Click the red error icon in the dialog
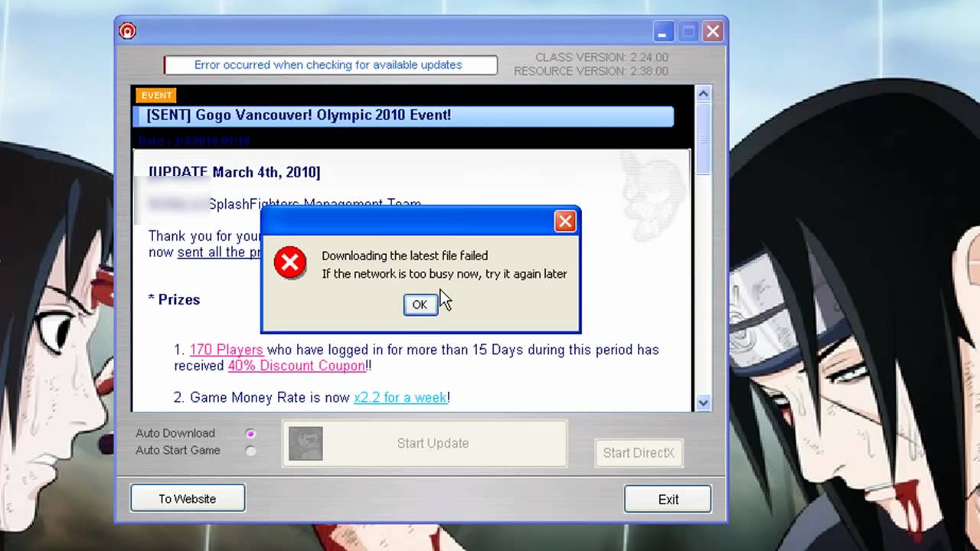The height and width of the screenshot is (551, 980). (290, 263)
